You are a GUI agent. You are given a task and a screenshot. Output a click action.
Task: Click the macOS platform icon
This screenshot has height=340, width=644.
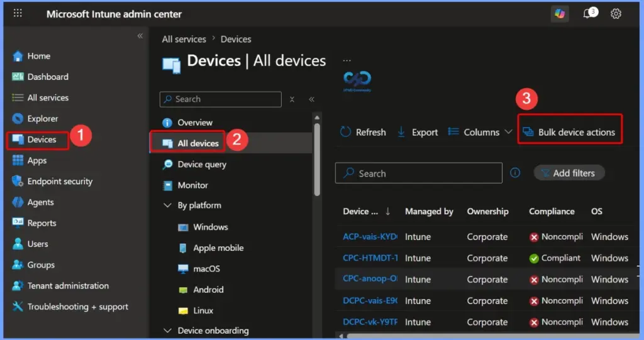tap(183, 269)
